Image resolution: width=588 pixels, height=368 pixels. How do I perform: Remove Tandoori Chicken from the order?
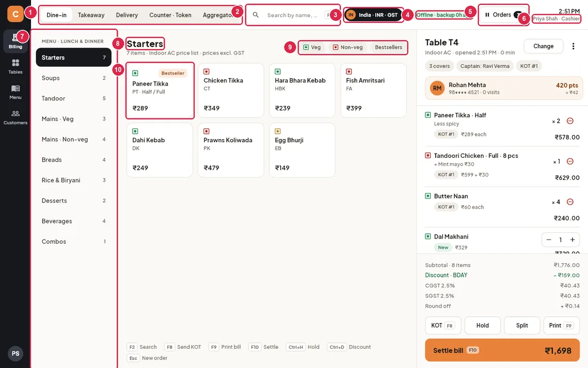pos(570,162)
